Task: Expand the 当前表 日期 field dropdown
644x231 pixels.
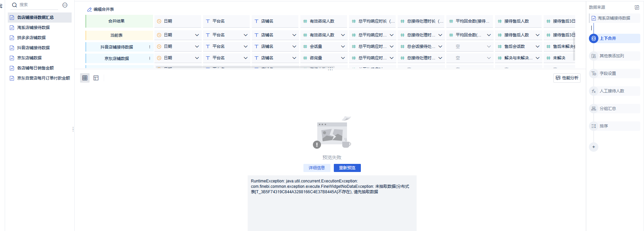Action: pos(197,35)
